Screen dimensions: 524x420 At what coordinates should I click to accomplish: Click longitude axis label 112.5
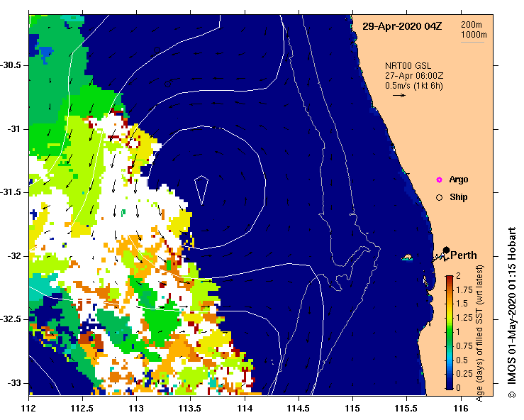click(x=82, y=409)
